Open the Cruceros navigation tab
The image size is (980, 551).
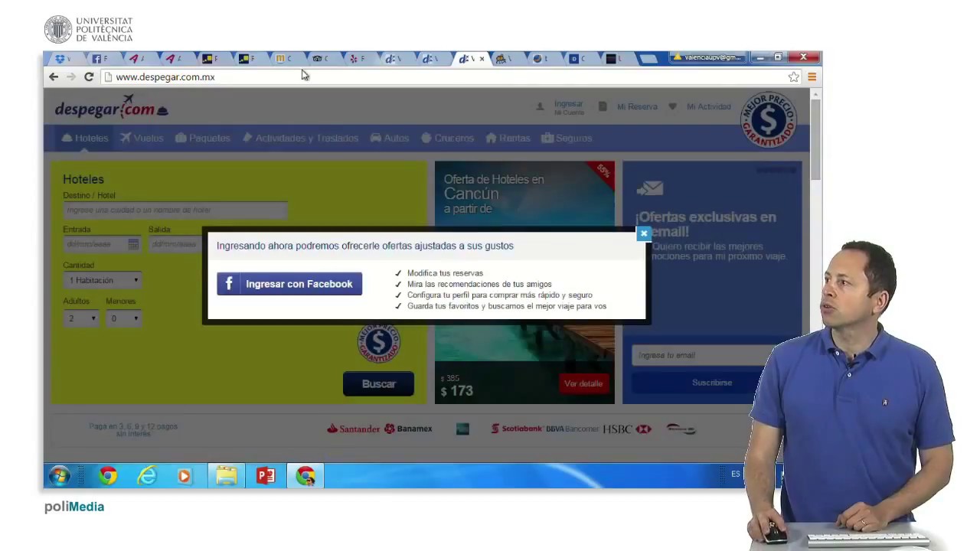tap(448, 139)
